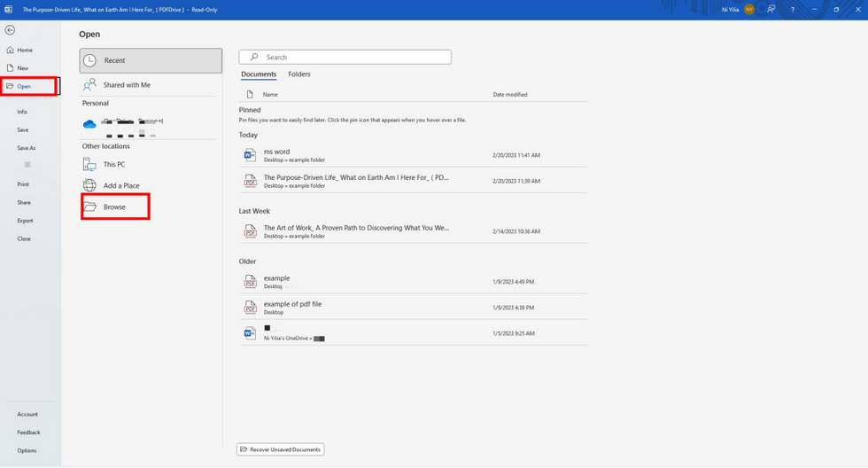
Task: Click Recover Unsaved Documents button
Action: coord(281,449)
